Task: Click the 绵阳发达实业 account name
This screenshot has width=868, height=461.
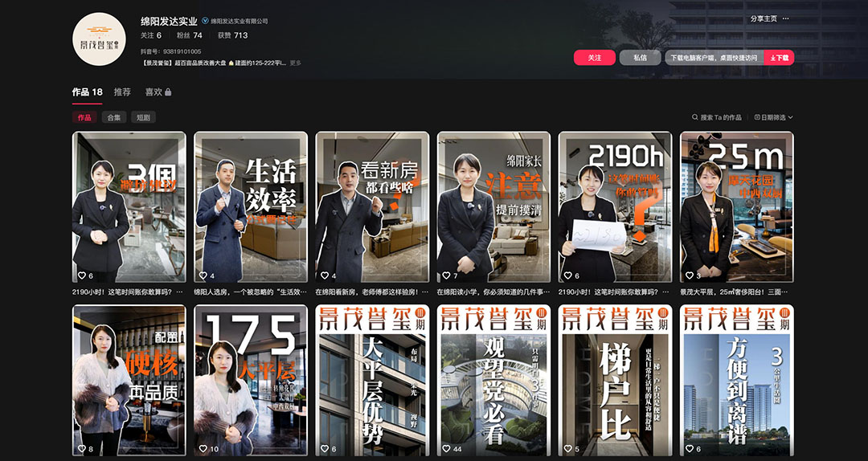Action: [x=169, y=22]
